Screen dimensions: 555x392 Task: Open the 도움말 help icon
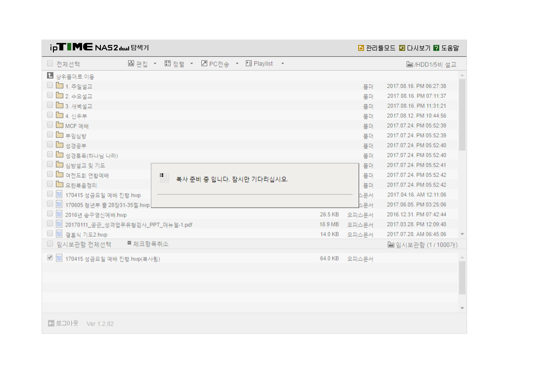click(x=436, y=48)
